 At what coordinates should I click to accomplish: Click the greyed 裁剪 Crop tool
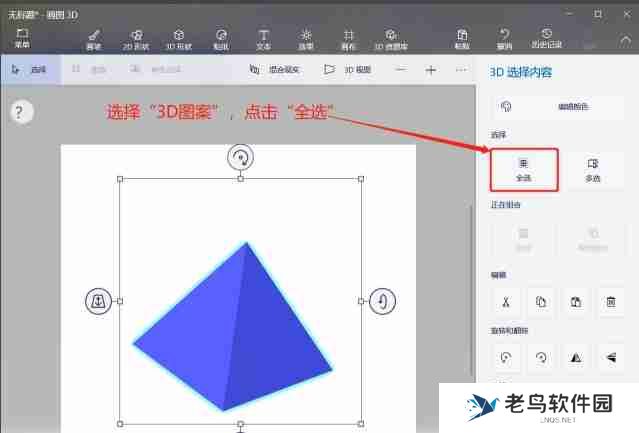click(90, 70)
